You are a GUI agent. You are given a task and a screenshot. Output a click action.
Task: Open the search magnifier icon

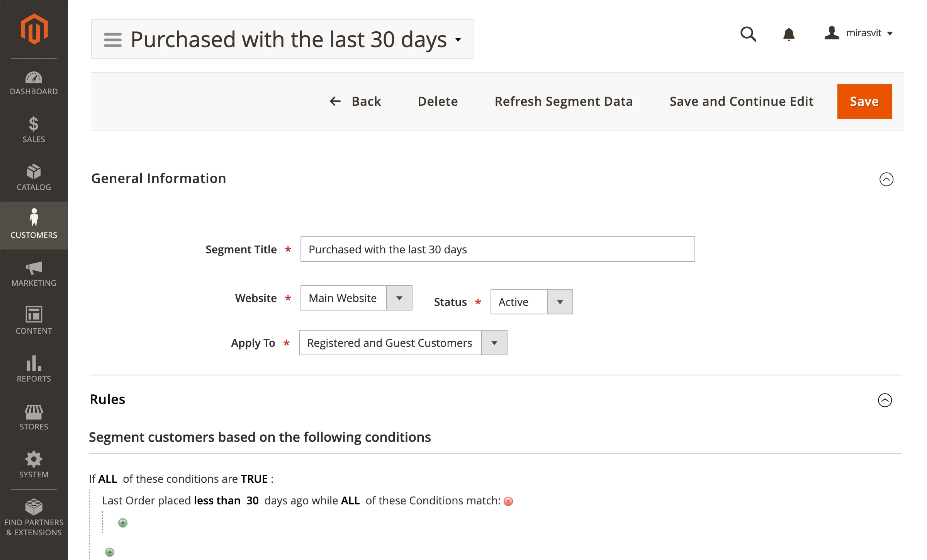(748, 34)
